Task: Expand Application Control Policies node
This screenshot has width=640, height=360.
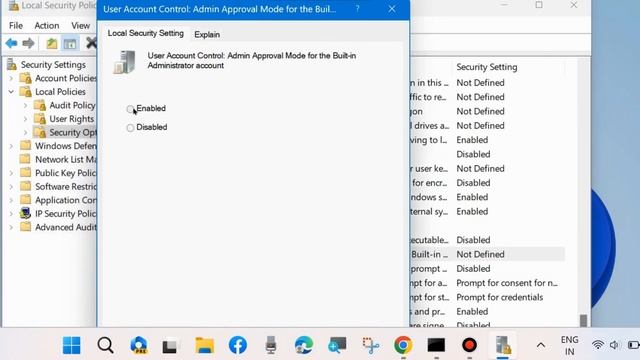Action: tap(11, 200)
